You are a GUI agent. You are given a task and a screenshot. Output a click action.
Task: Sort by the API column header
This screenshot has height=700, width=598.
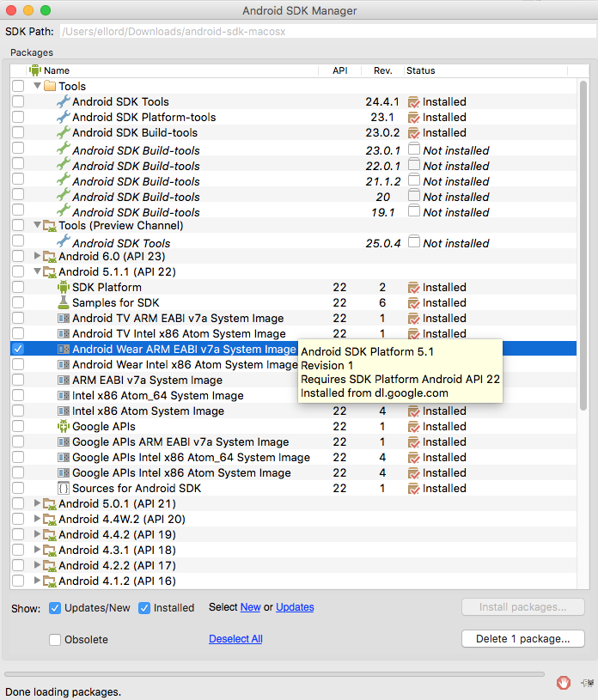[340, 70]
